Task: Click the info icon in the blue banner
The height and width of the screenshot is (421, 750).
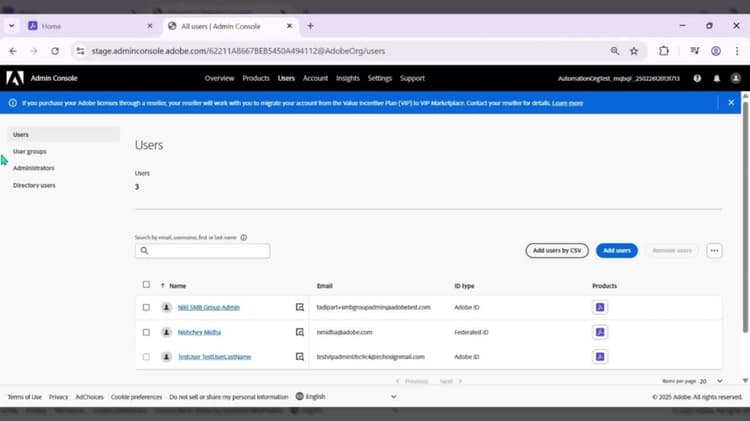Action: [13, 103]
